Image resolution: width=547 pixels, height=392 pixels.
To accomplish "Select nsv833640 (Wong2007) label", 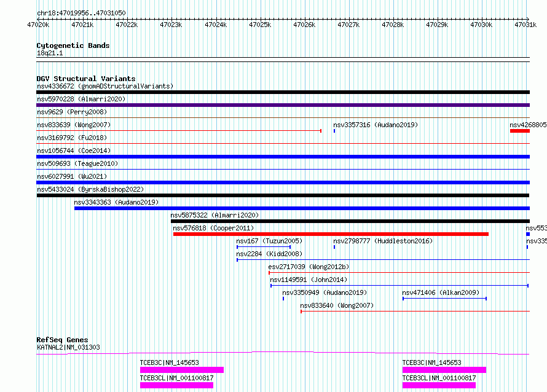I will [337, 305].
